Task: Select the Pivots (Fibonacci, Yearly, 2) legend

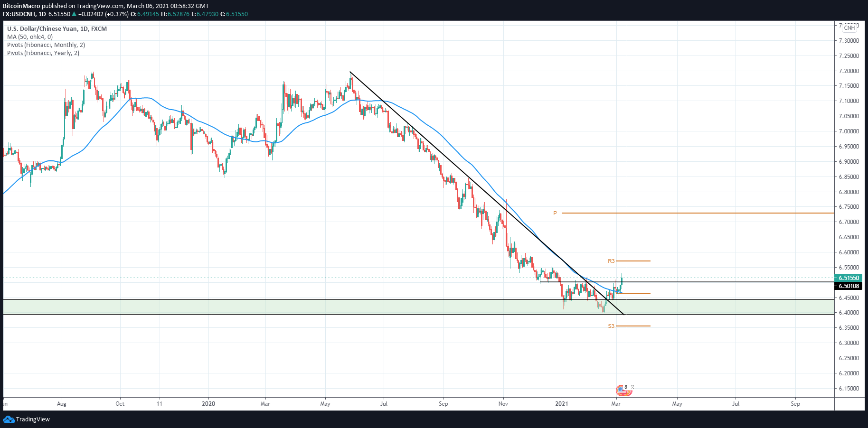Action: pos(43,53)
